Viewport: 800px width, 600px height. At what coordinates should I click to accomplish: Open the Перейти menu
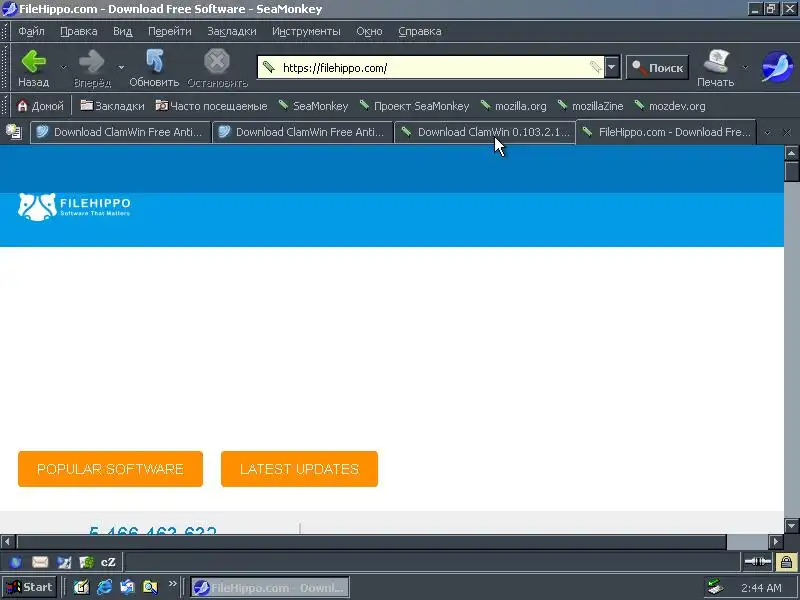tap(169, 31)
